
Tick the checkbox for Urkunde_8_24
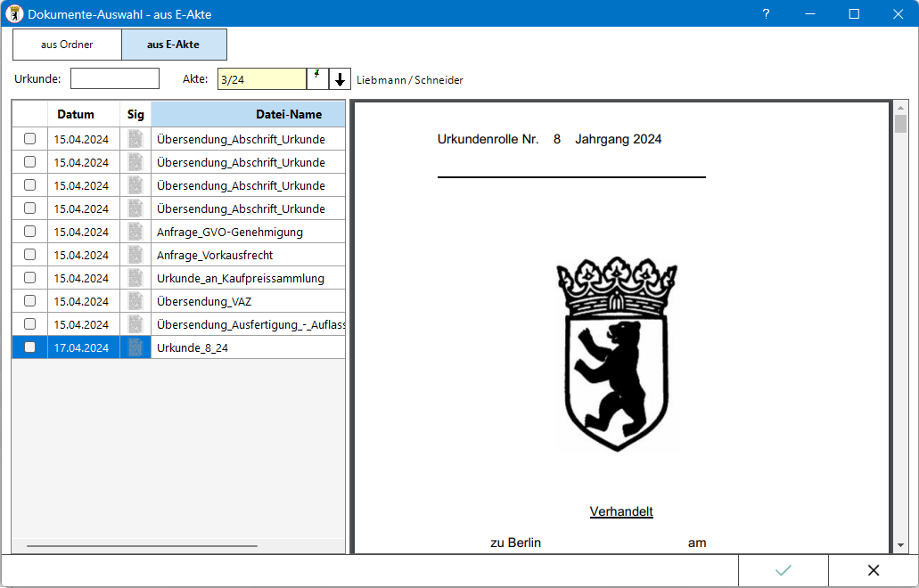pyautogui.click(x=30, y=347)
